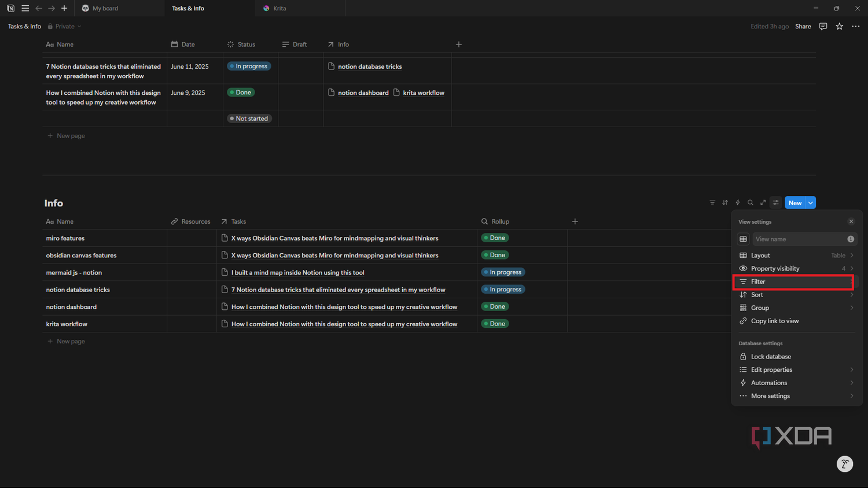Expand the Sort setting
Image resolution: width=868 pixels, height=488 pixels.
click(797, 295)
